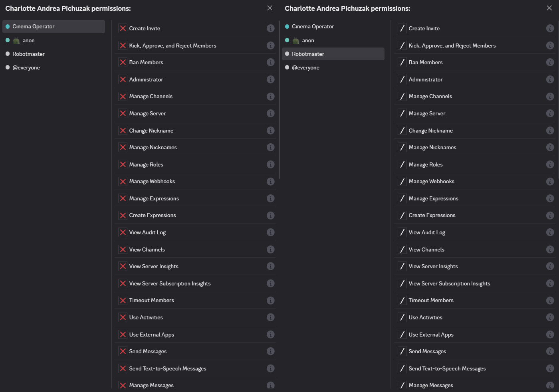The height and width of the screenshot is (392, 559).
Task: Click slash box beside Manage Roles, right panel
Action: click(402, 164)
